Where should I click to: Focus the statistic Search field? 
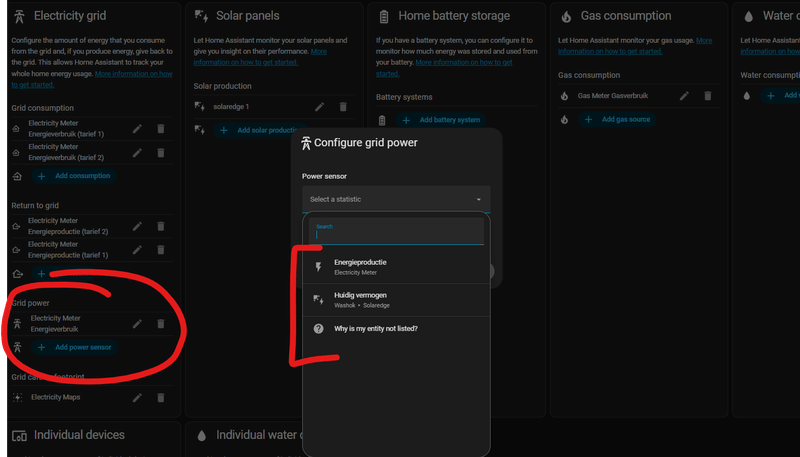(396, 236)
